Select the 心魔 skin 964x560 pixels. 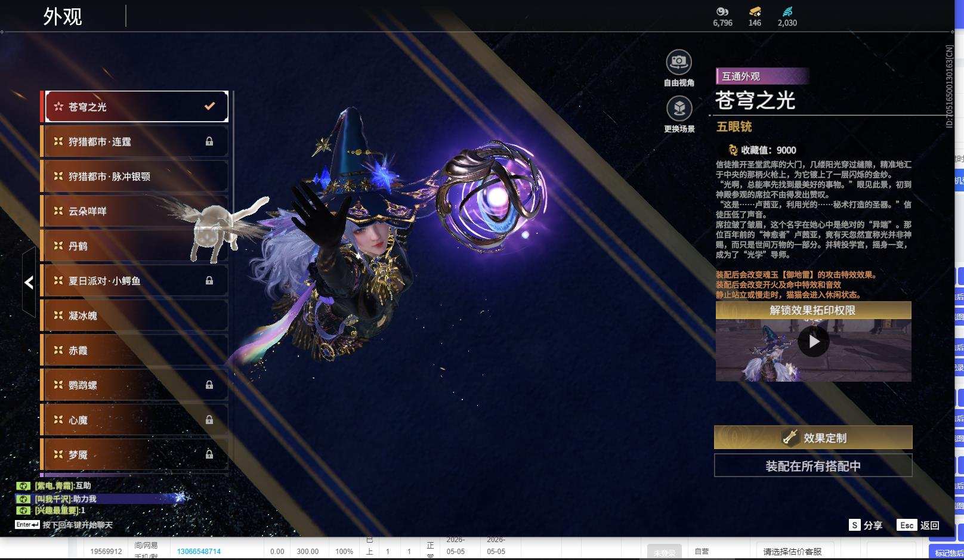point(135,420)
